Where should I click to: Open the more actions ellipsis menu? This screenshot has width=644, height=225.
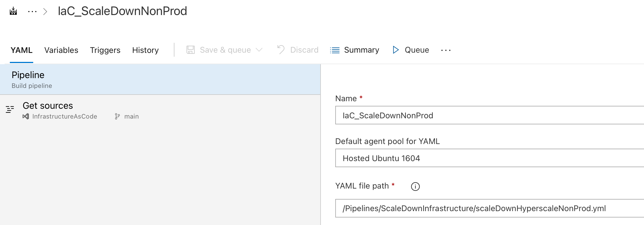446,50
